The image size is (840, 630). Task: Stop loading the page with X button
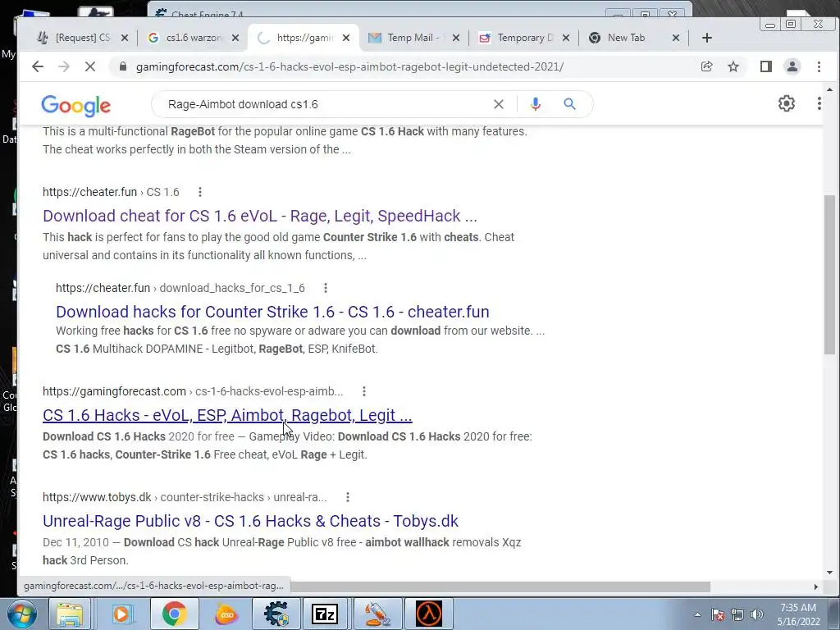(x=90, y=66)
